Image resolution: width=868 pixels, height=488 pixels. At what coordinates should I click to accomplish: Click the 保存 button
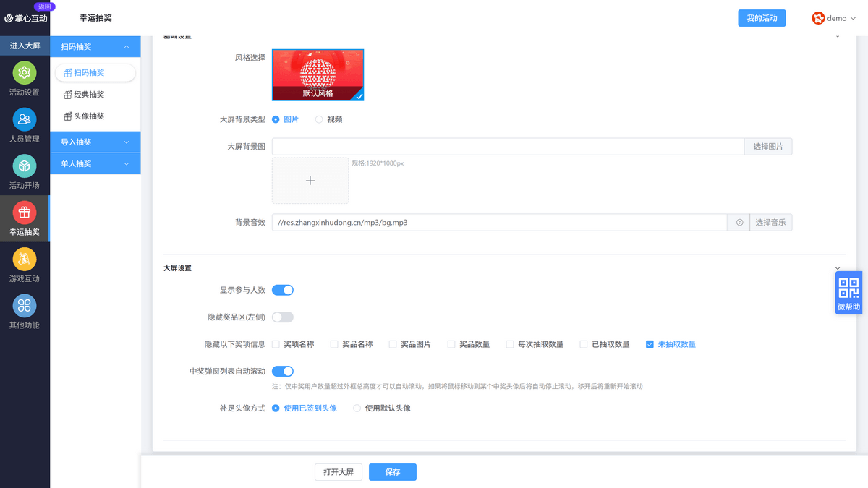pyautogui.click(x=393, y=472)
